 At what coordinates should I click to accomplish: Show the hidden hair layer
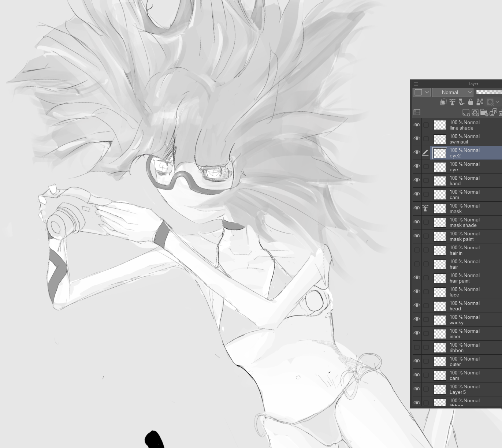coord(417,264)
